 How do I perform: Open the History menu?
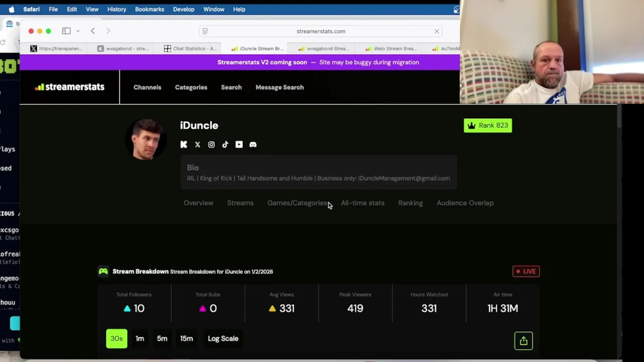pyautogui.click(x=116, y=9)
